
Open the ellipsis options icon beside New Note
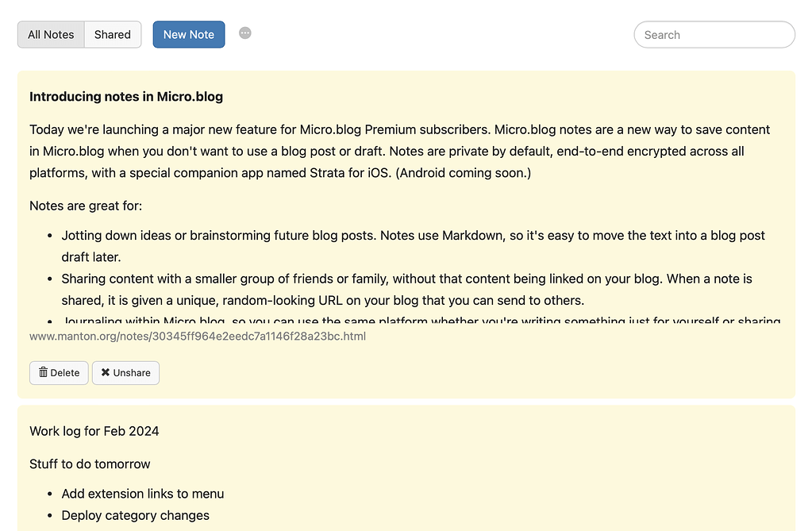pos(244,33)
